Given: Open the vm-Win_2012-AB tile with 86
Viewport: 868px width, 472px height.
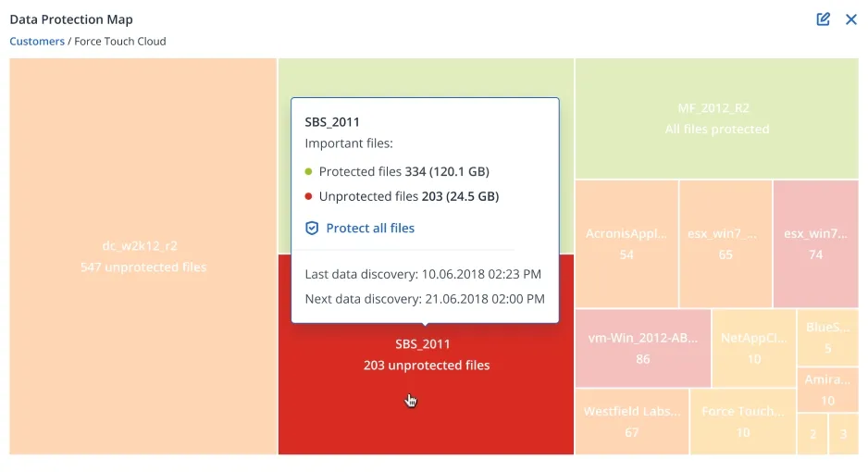Looking at the screenshot, I should [643, 348].
